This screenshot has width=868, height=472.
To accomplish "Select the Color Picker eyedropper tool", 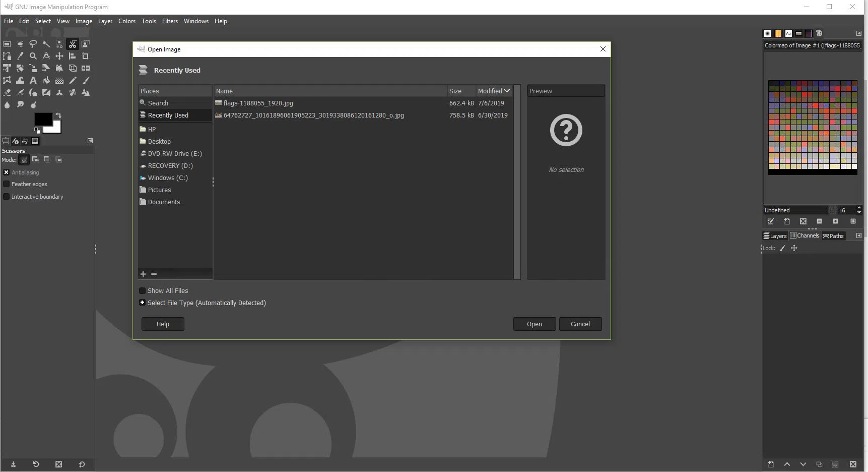I will coord(20,56).
